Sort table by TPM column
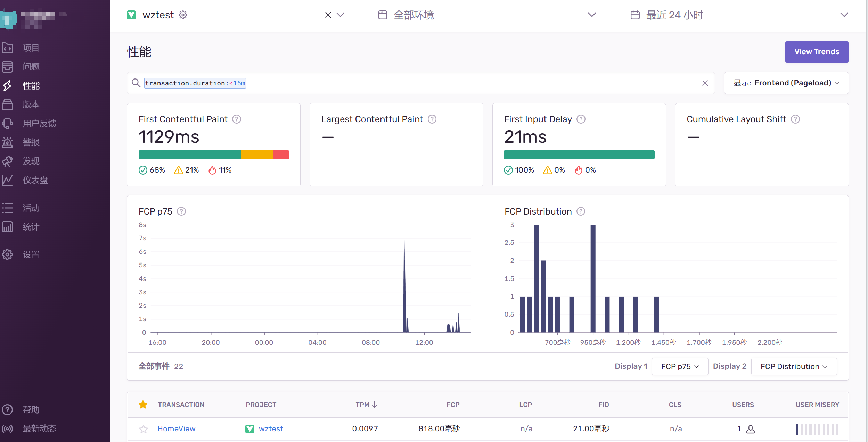The image size is (868, 442). coord(366,405)
